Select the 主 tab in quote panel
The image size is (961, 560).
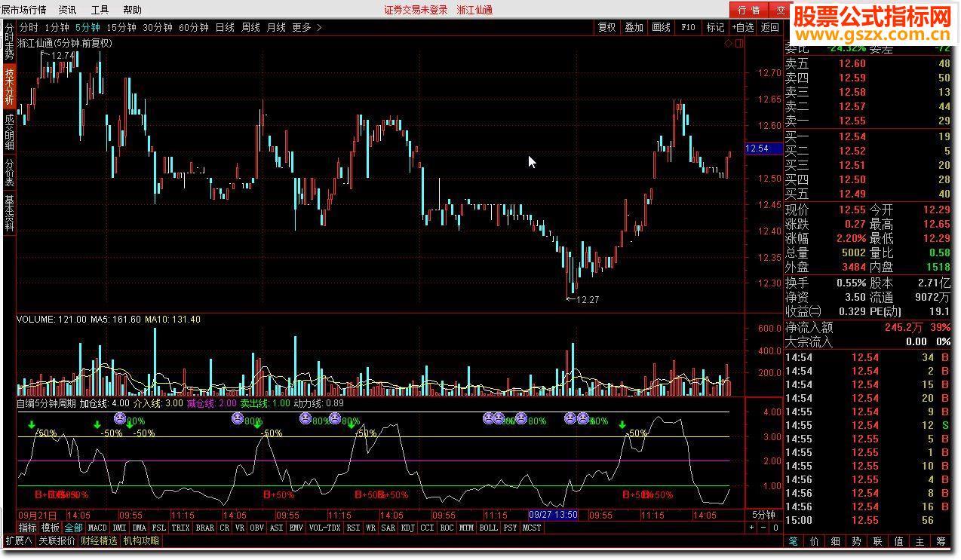coord(920,540)
